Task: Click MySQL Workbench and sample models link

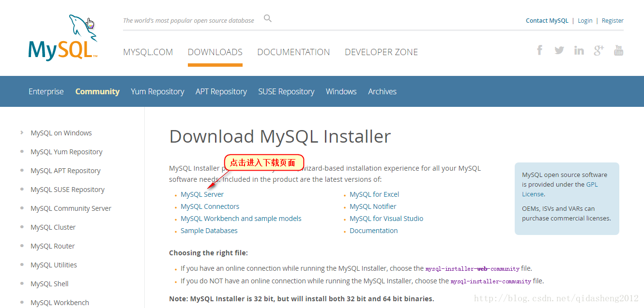Action: 241,219
